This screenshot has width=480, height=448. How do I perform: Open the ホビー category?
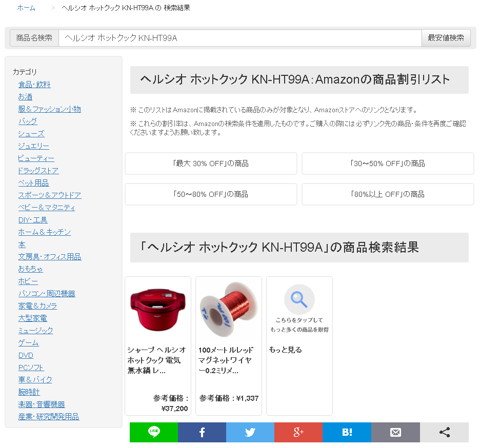pyautogui.click(x=28, y=281)
